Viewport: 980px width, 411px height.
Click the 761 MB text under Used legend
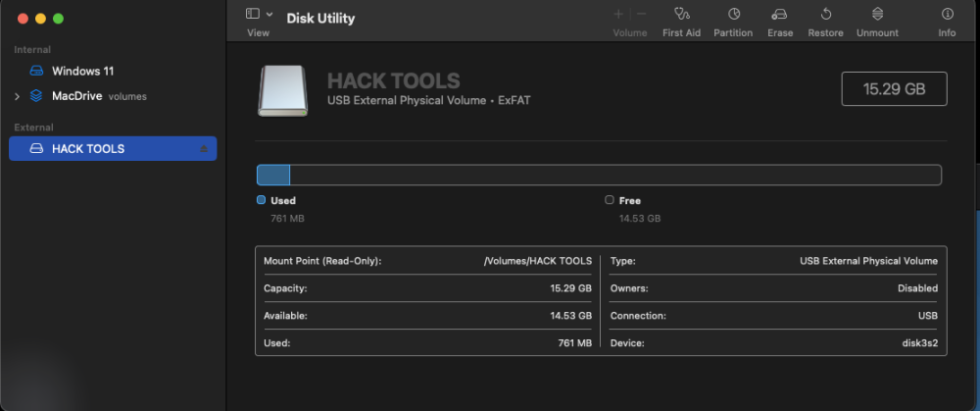coord(287,219)
